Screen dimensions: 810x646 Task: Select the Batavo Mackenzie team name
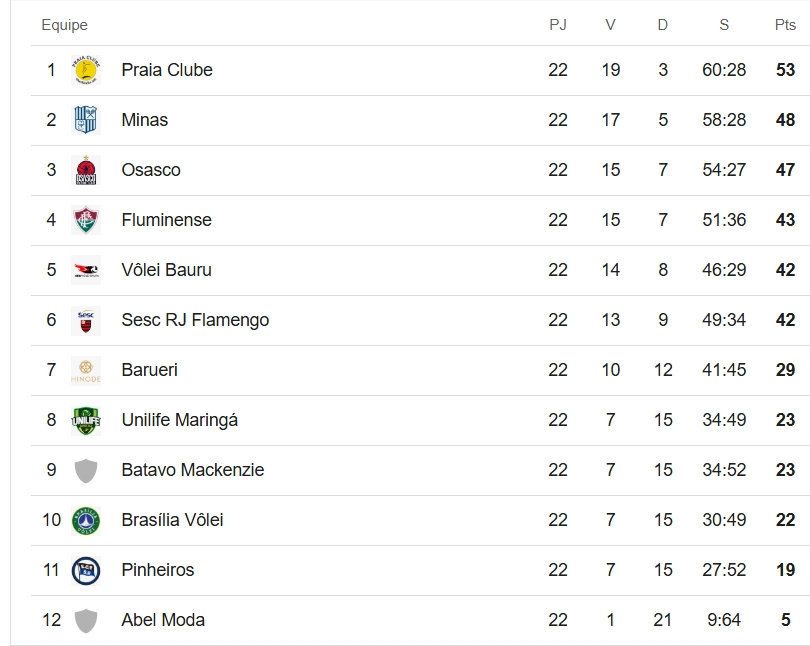pos(193,470)
